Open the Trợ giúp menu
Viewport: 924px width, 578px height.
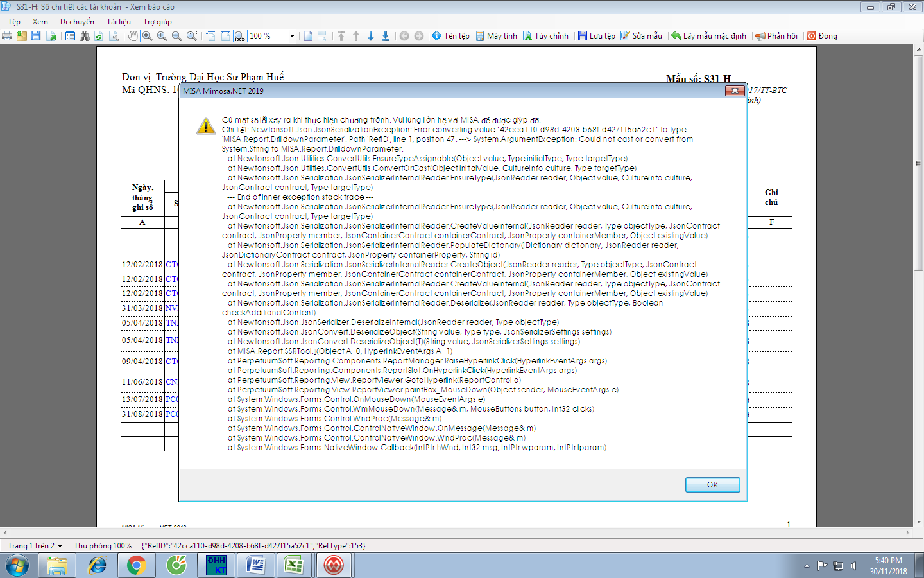coord(157,22)
